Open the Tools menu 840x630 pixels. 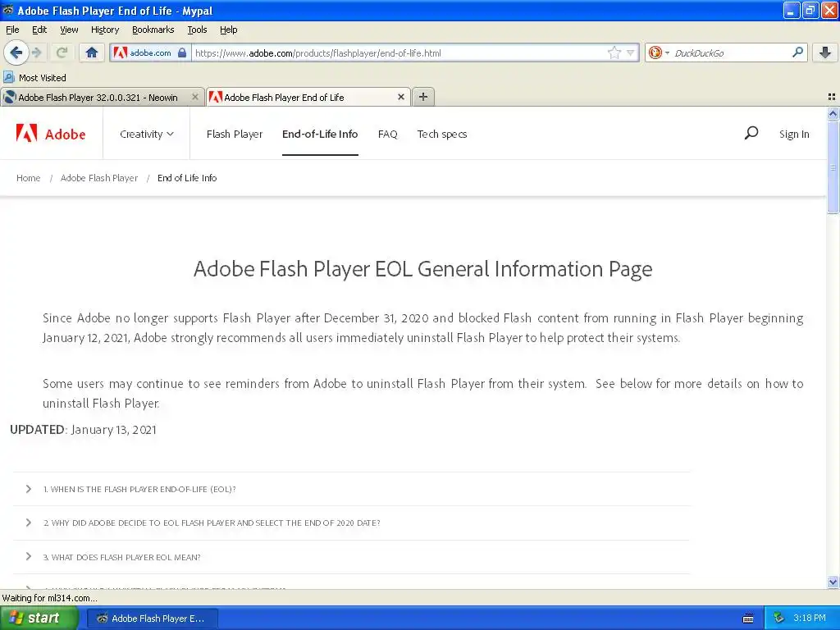[197, 30]
